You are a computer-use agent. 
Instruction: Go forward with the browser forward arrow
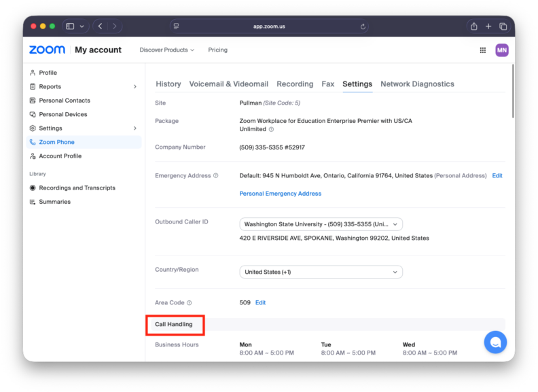(115, 26)
